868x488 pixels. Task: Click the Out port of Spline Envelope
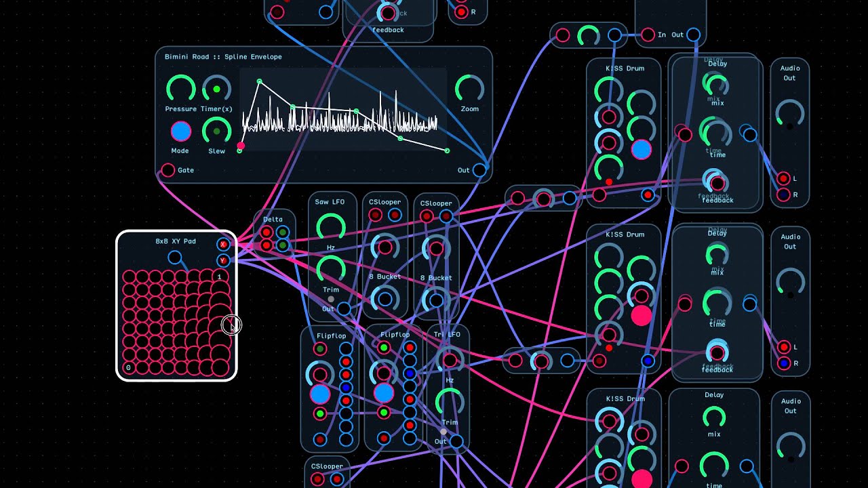[479, 170]
